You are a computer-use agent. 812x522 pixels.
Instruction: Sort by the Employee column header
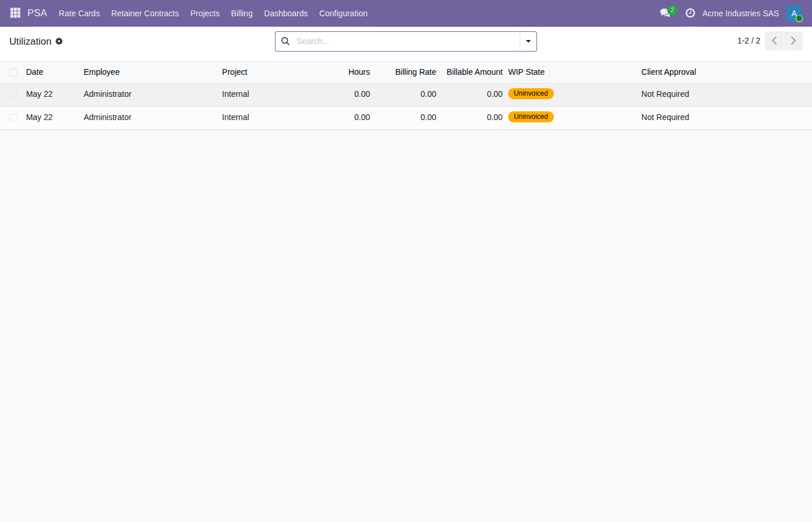point(101,72)
